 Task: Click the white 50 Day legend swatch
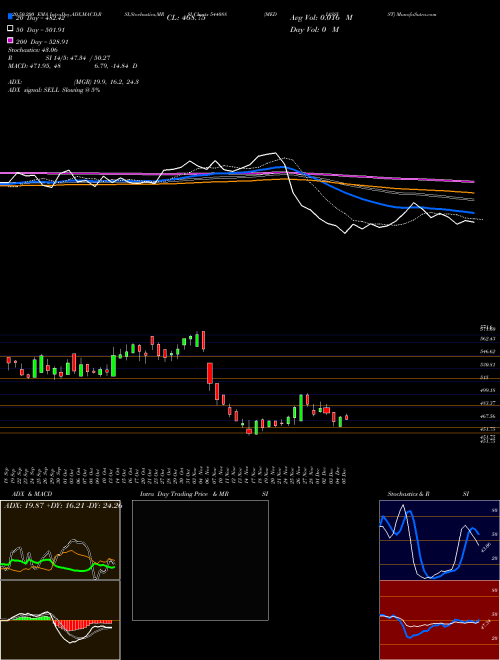pyautogui.click(x=10, y=29)
